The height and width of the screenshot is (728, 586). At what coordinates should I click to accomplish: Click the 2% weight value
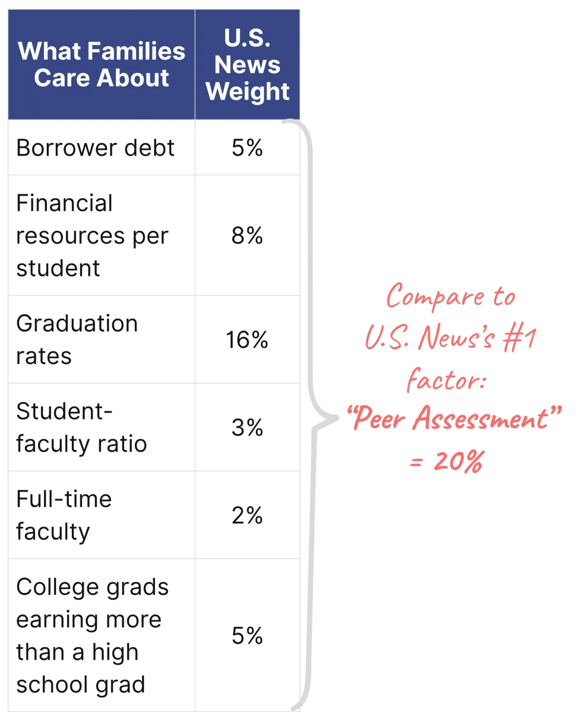coord(247,515)
